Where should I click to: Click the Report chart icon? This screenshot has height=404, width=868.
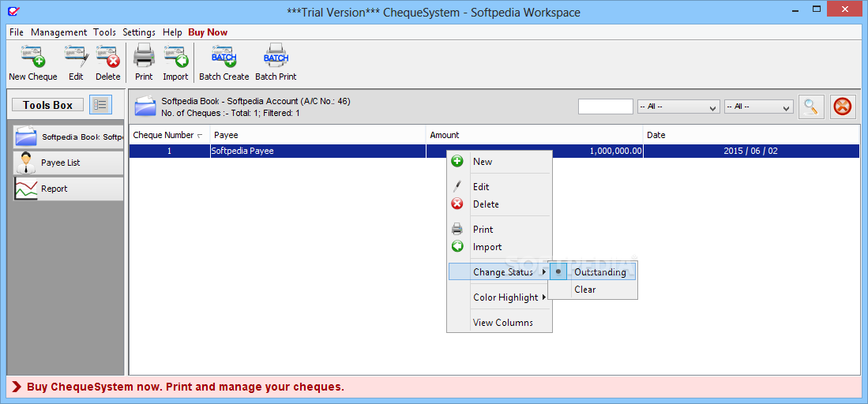pos(26,189)
